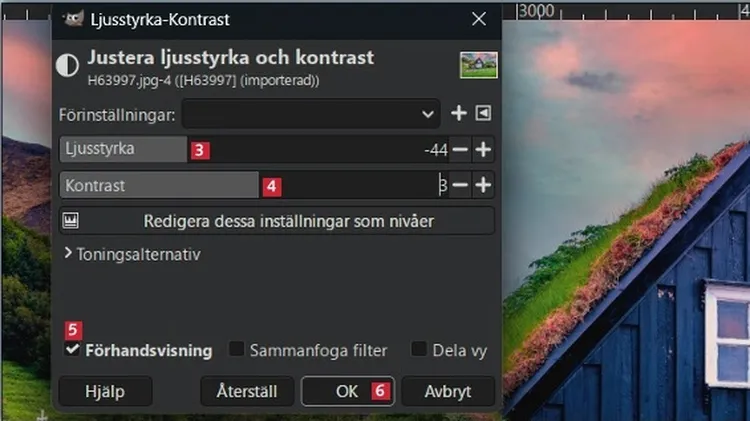
Task: Click the Återställ button
Action: click(x=247, y=391)
